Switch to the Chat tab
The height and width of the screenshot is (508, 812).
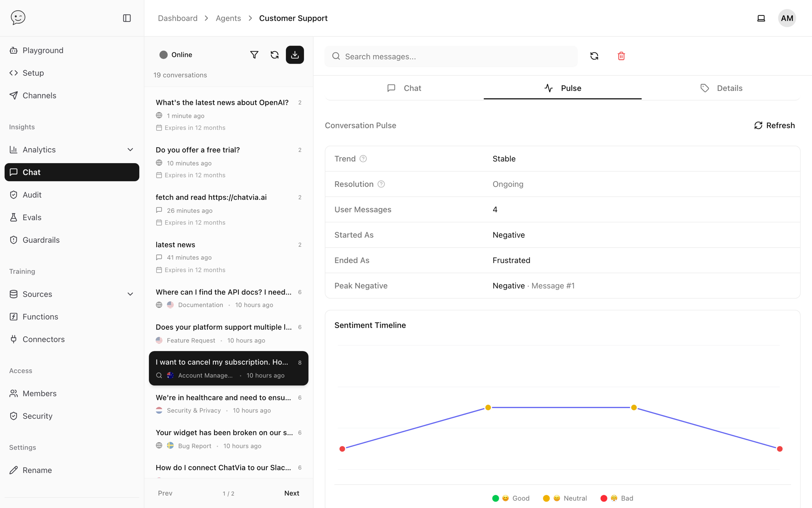(404, 88)
